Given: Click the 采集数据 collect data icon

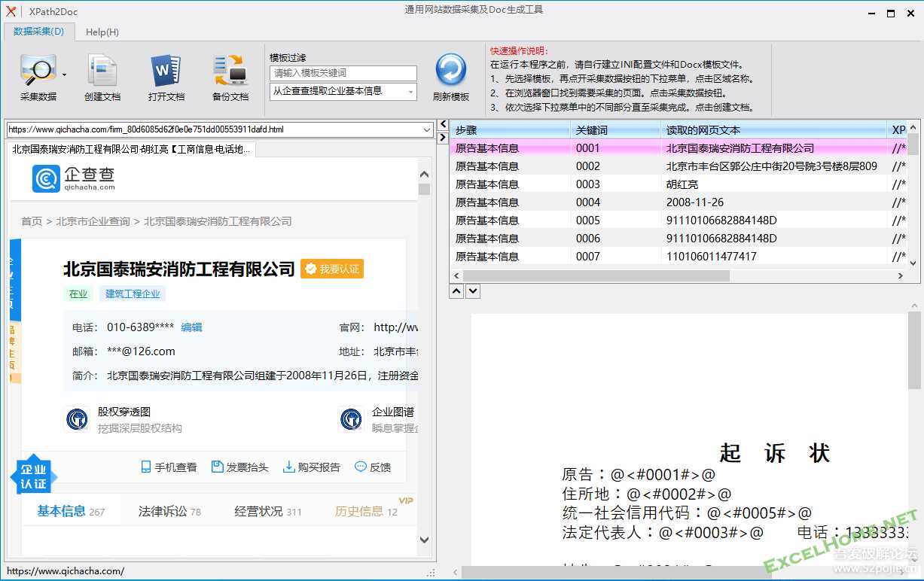Looking at the screenshot, I should point(37,71).
